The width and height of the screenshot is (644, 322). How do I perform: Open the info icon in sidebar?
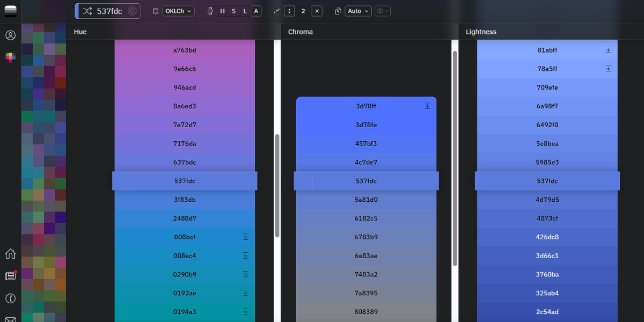click(x=10, y=298)
